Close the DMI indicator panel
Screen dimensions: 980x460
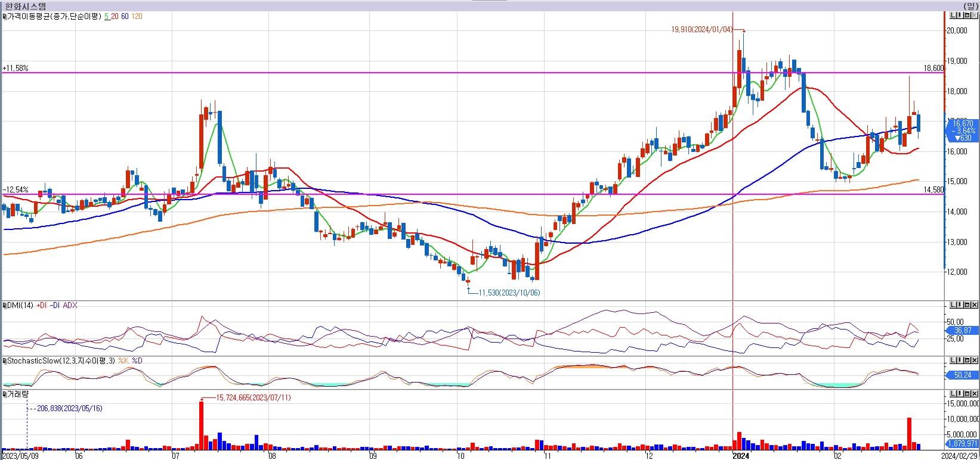[975, 306]
